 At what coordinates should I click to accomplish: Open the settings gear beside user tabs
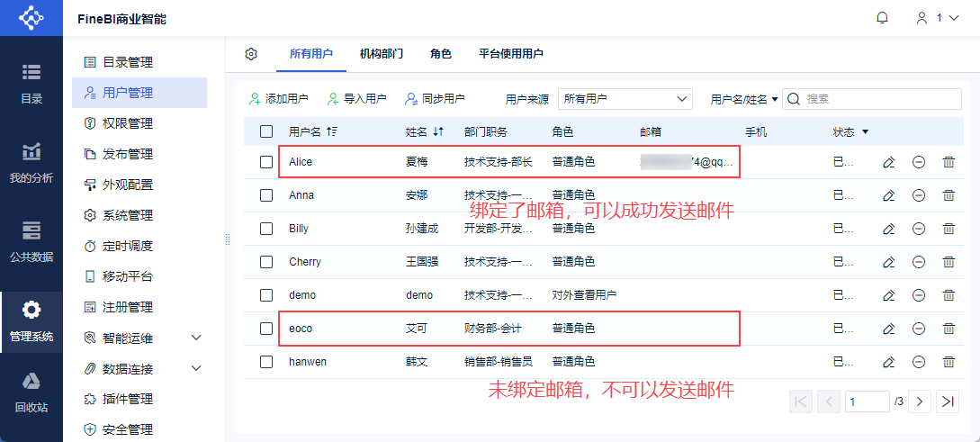pos(251,54)
